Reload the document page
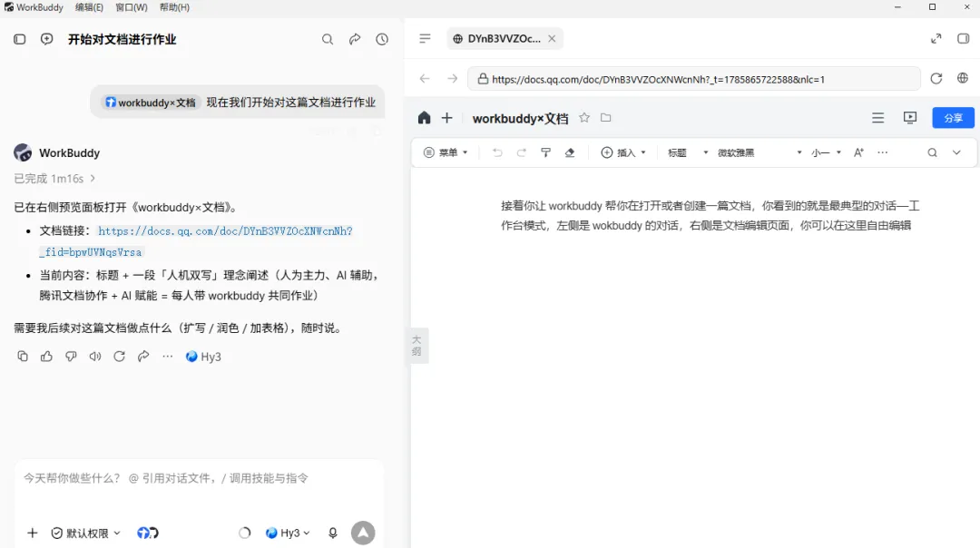The height and width of the screenshot is (548, 980). point(936,79)
